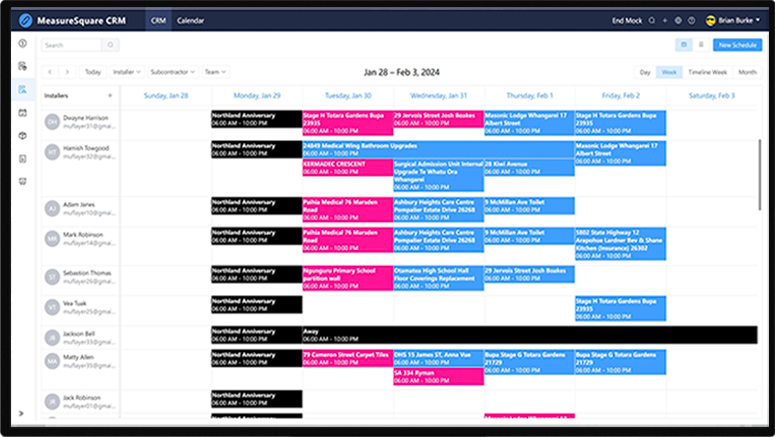Image resolution: width=775 pixels, height=437 pixels.
Task: Click the New Schedule button
Action: coord(738,45)
